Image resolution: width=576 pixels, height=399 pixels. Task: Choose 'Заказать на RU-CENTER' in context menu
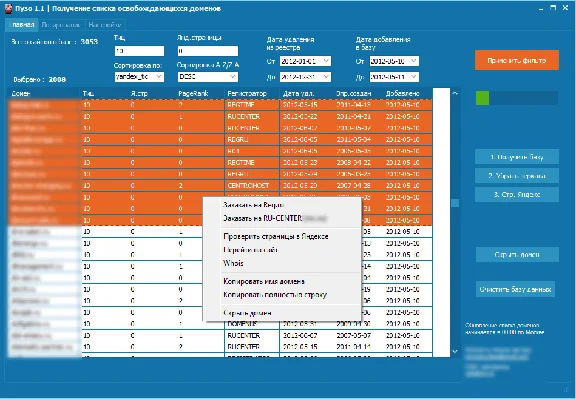(262, 218)
